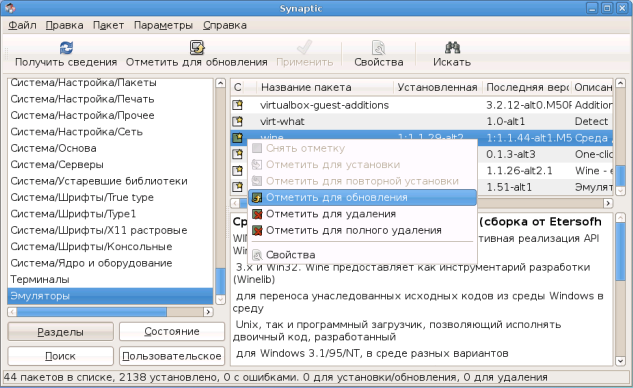This screenshot has width=633, height=388.
Task: Select Система/Настройка/Печать section
Action: click(110, 99)
